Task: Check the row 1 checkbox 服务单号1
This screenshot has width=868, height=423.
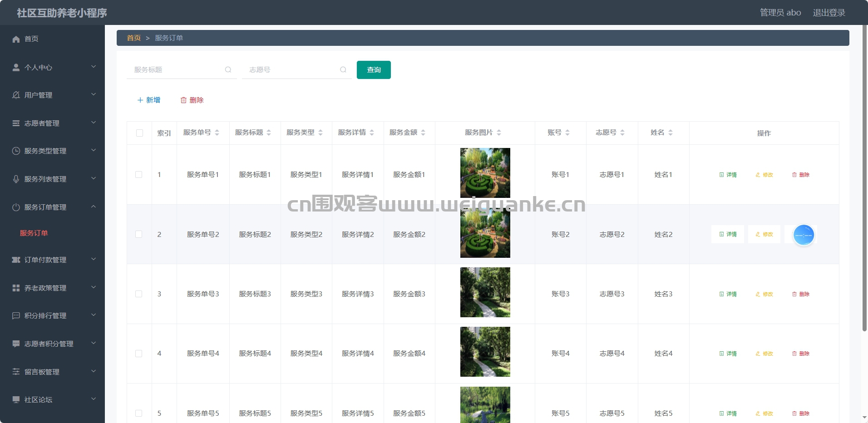Action: pos(139,175)
